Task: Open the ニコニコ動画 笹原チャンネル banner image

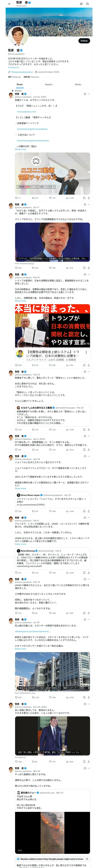Action: point(52,174)
